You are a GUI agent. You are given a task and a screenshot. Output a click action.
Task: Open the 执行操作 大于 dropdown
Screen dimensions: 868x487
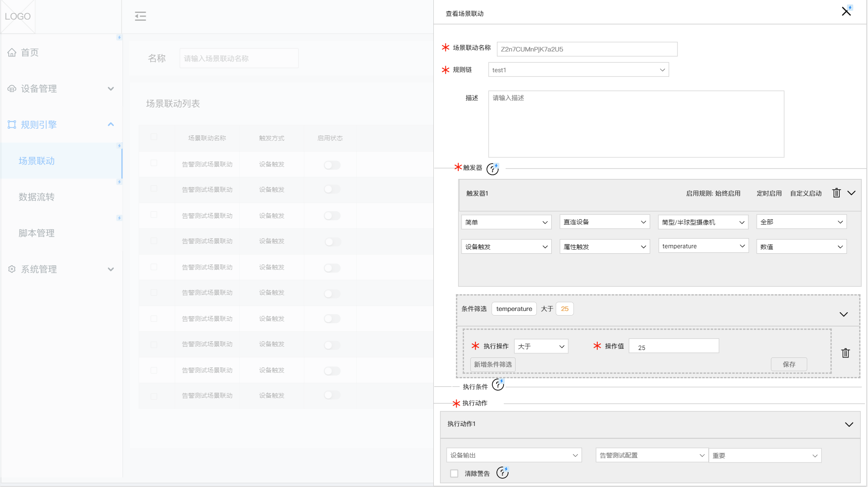pyautogui.click(x=541, y=346)
